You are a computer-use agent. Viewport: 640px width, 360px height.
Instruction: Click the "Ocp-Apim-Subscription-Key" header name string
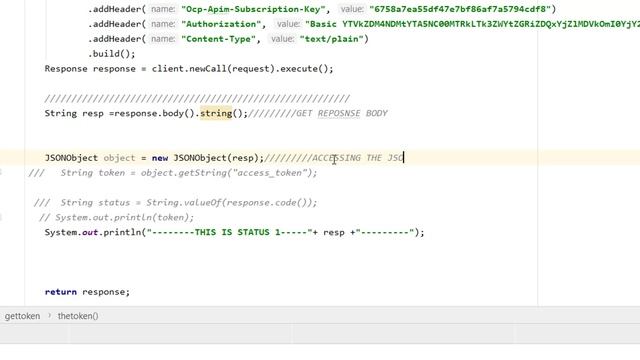point(253,9)
